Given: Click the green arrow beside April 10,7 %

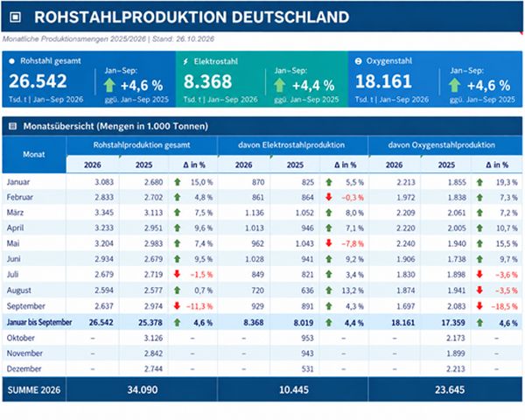Looking at the screenshot, I should (479, 228).
